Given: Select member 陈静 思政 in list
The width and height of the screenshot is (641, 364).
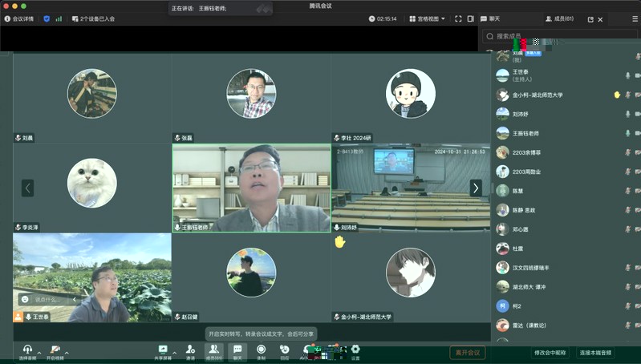Looking at the screenshot, I should 566,210.
